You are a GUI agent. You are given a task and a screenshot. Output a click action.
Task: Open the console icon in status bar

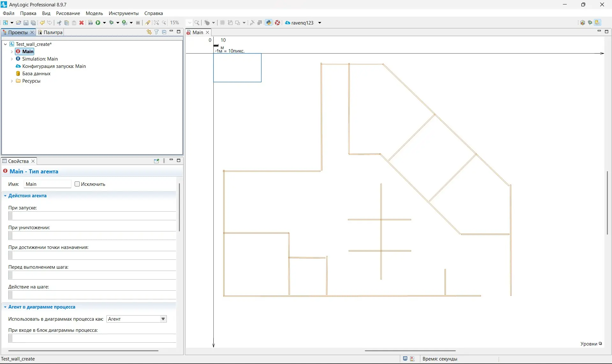pyautogui.click(x=405, y=359)
